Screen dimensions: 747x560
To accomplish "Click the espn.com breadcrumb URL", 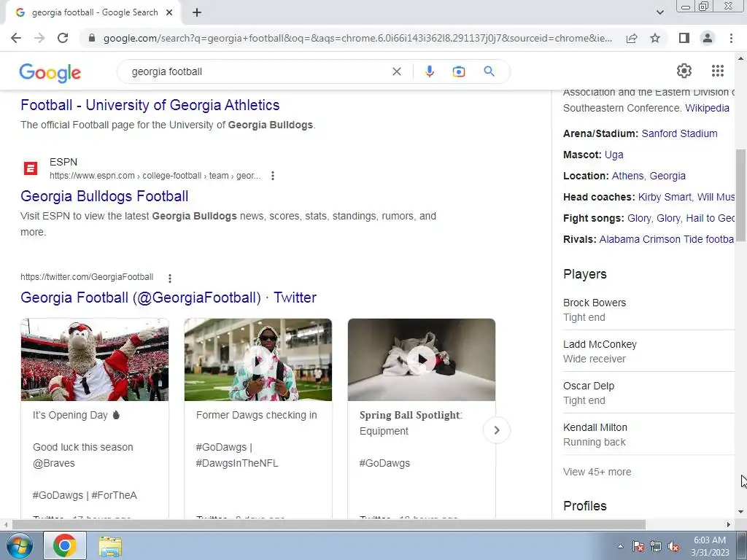I will [155, 176].
